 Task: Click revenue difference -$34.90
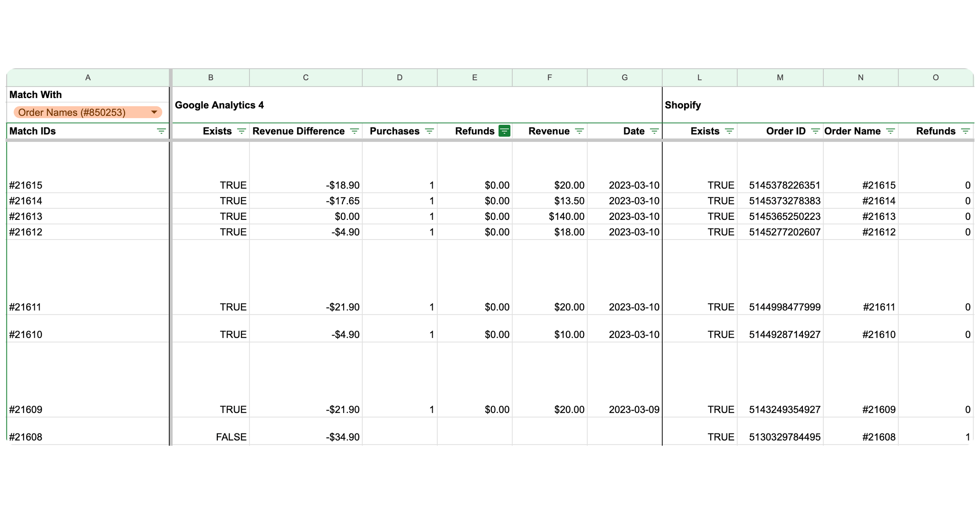pos(342,437)
